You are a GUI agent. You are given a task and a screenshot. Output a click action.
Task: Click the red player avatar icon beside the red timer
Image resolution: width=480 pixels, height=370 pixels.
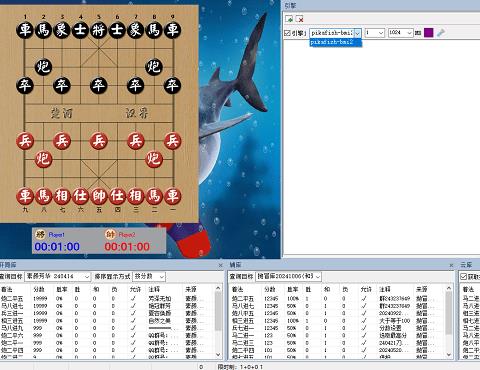pos(110,235)
